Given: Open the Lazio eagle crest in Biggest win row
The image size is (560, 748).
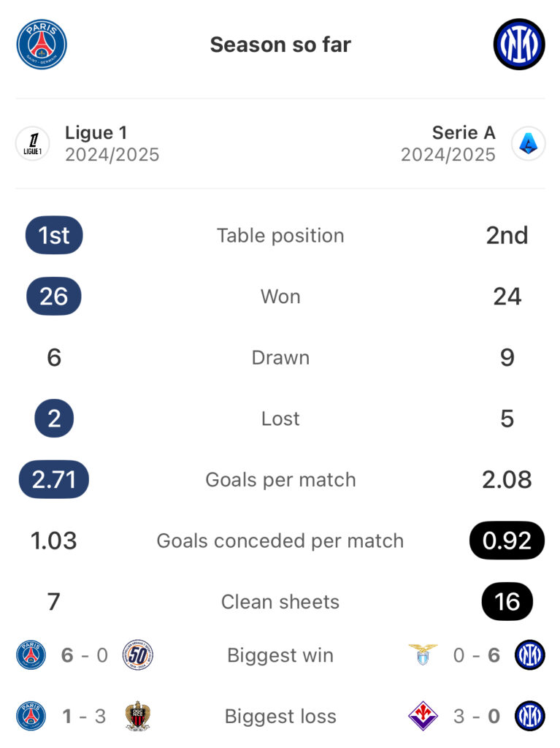Looking at the screenshot, I should point(423,655).
